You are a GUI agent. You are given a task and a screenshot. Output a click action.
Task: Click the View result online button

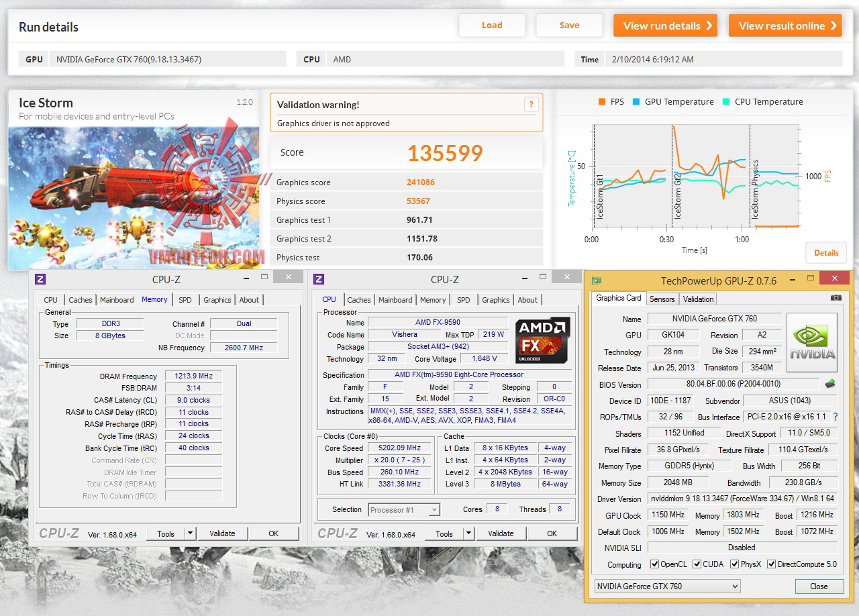[x=785, y=25]
